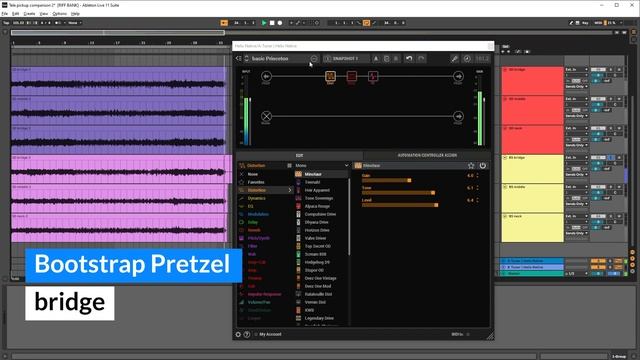640x360 pixels.
Task: Switch to Helix Edit tab
Action: (x=299, y=156)
